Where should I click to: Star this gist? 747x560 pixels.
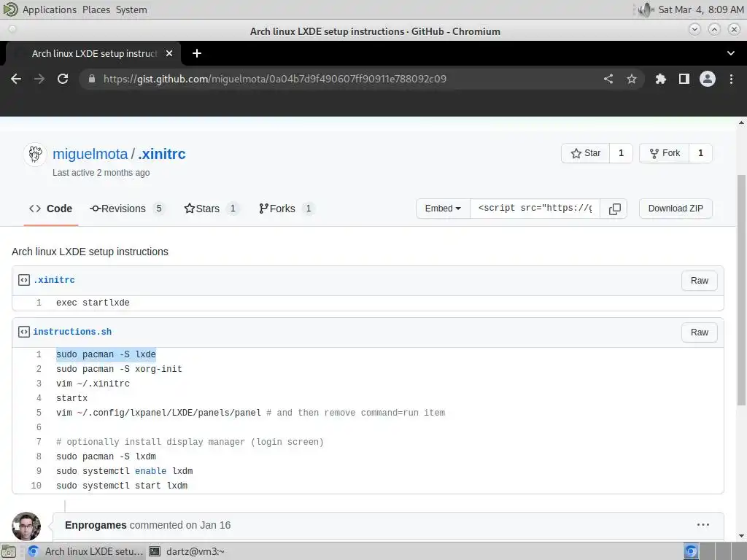[x=586, y=153]
